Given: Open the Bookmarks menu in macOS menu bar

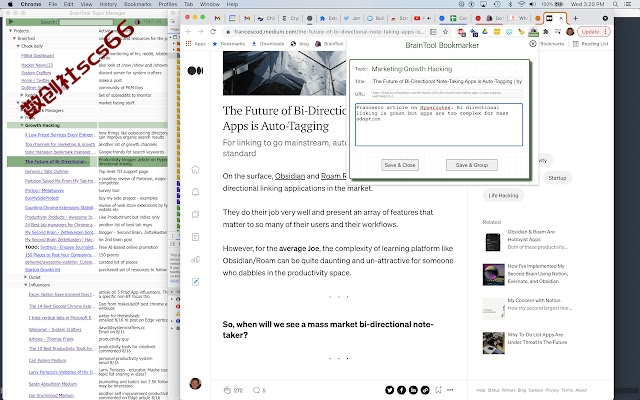Looking at the screenshot, I should [x=138, y=4].
